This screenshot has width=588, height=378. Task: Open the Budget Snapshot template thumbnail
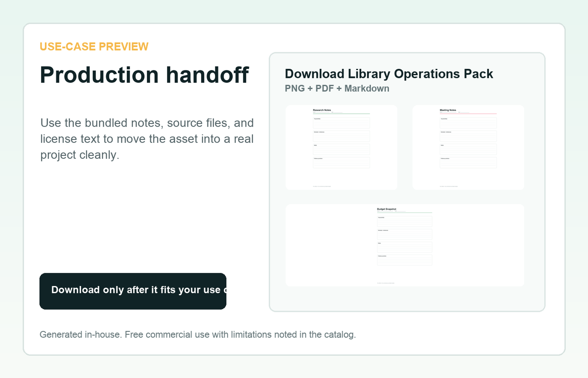click(405, 245)
